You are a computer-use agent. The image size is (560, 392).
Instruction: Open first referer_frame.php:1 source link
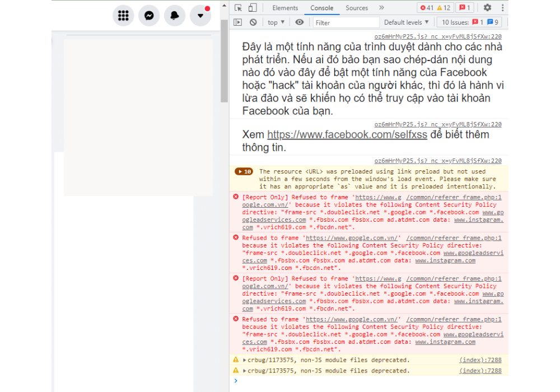tap(454, 197)
